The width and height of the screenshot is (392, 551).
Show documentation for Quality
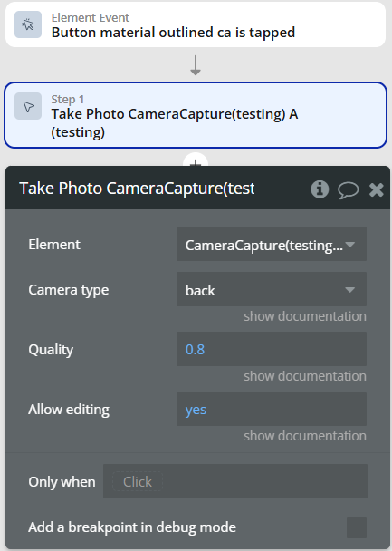tap(305, 376)
